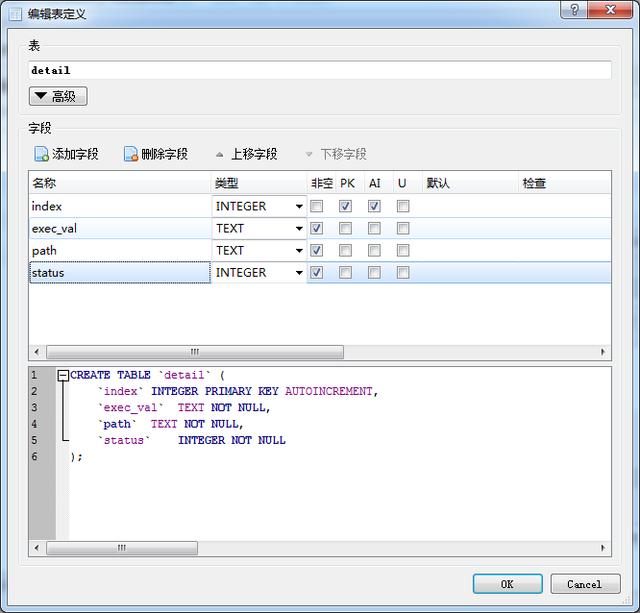Click the dialog title bar table icon
The height and width of the screenshot is (613, 640).
[x=15, y=14]
